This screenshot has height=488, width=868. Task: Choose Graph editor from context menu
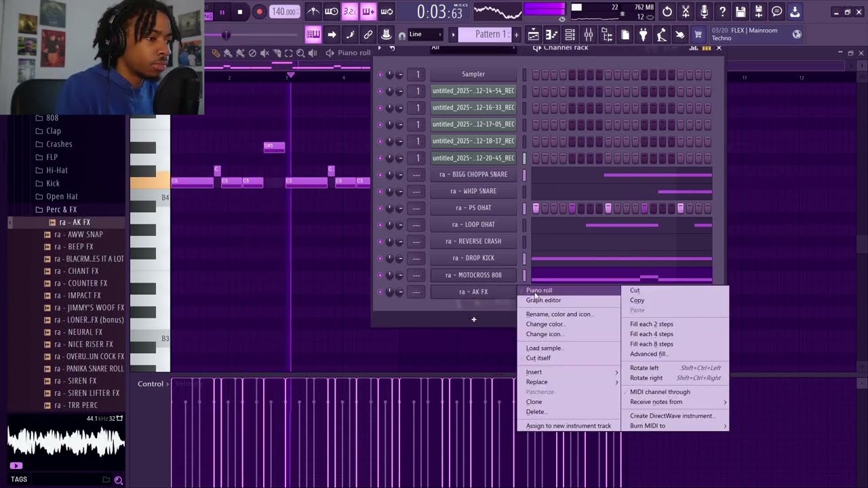point(543,300)
